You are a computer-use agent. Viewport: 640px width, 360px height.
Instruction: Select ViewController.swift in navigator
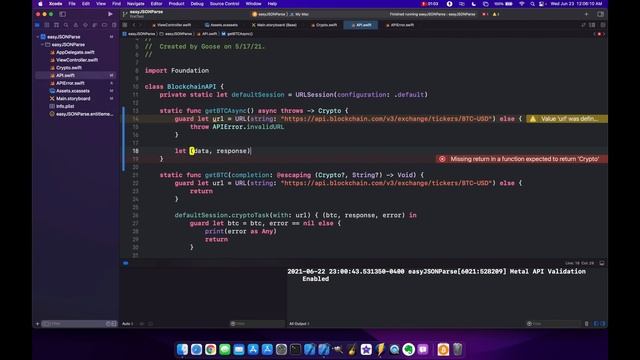point(77,60)
